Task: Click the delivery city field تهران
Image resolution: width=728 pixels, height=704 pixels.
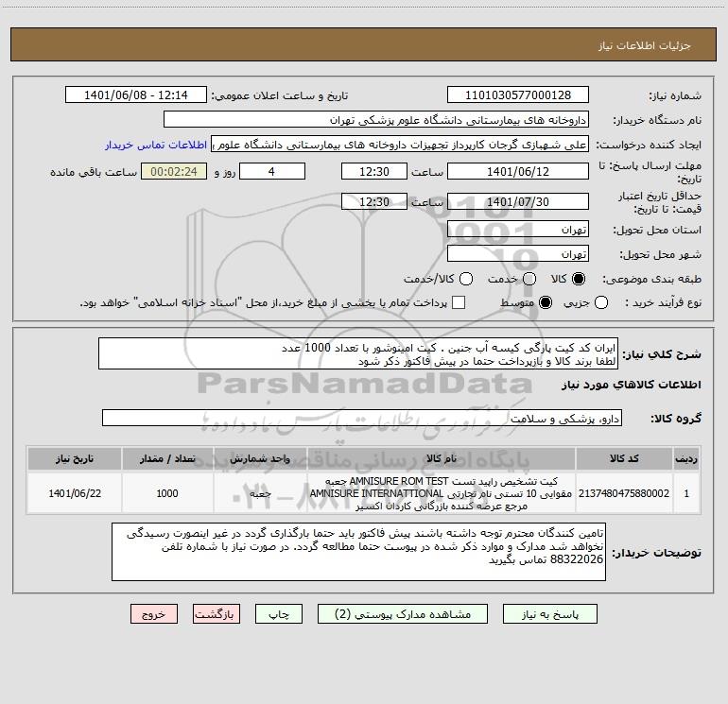Action: [518, 254]
